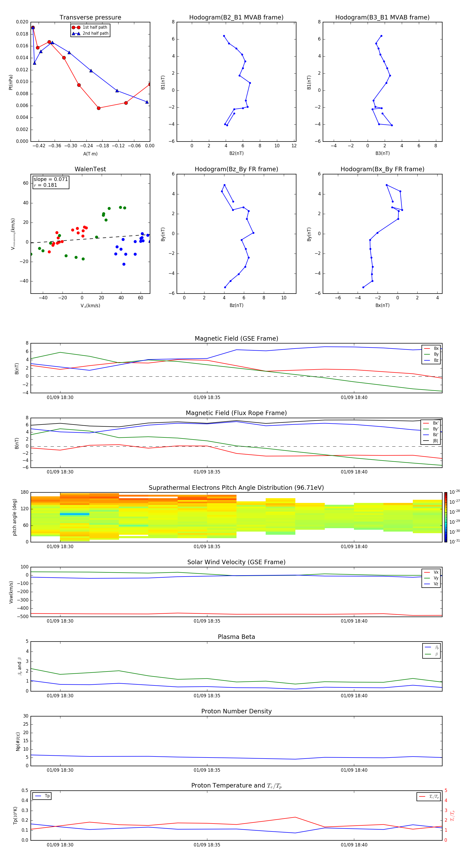The image size is (473, 868).
Task: Click the Hodogram(Bx_By FR frame) title
Action: click(x=382, y=169)
